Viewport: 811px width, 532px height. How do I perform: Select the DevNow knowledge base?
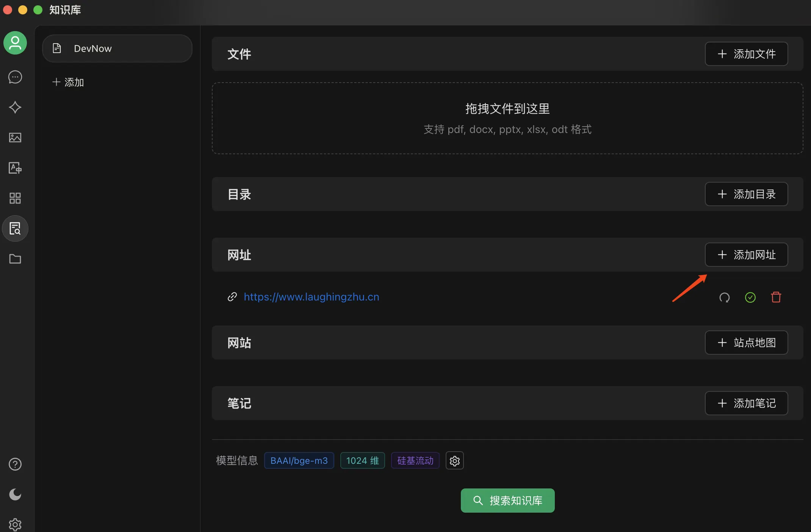(x=117, y=49)
